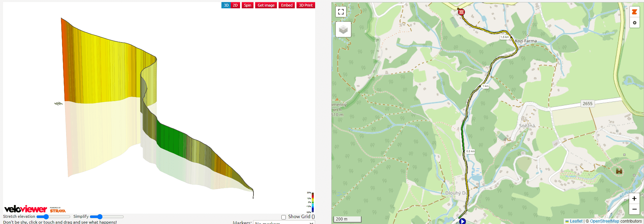The height and width of the screenshot is (224, 644).
Task: Switch to the 3D view mode
Action: point(226,5)
